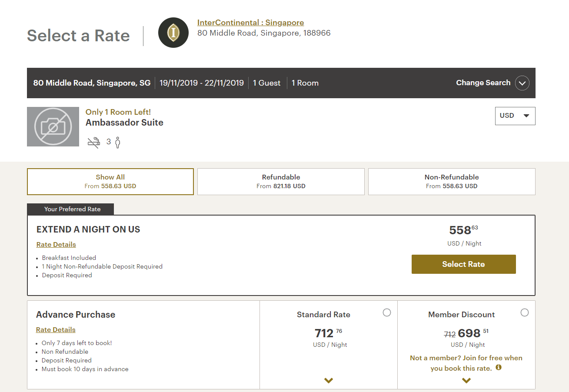Click the Non Refundable bullet under Advance Purchase
The height and width of the screenshot is (392, 569).
pyautogui.click(x=65, y=352)
